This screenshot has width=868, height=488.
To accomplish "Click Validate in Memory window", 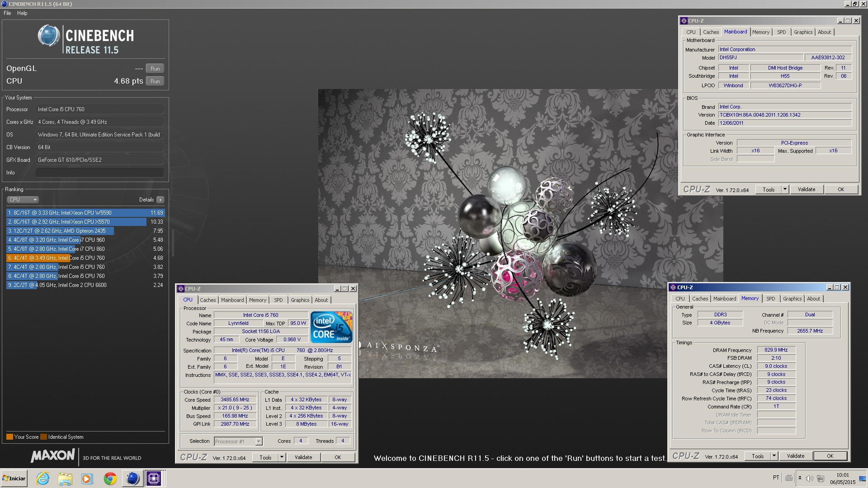I will (796, 456).
